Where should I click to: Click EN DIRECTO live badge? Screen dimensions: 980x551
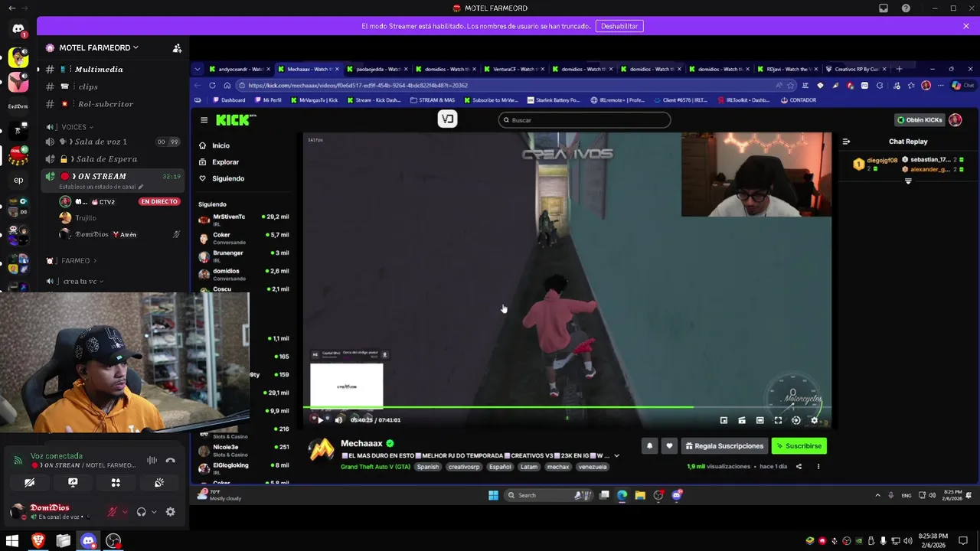pyautogui.click(x=158, y=202)
